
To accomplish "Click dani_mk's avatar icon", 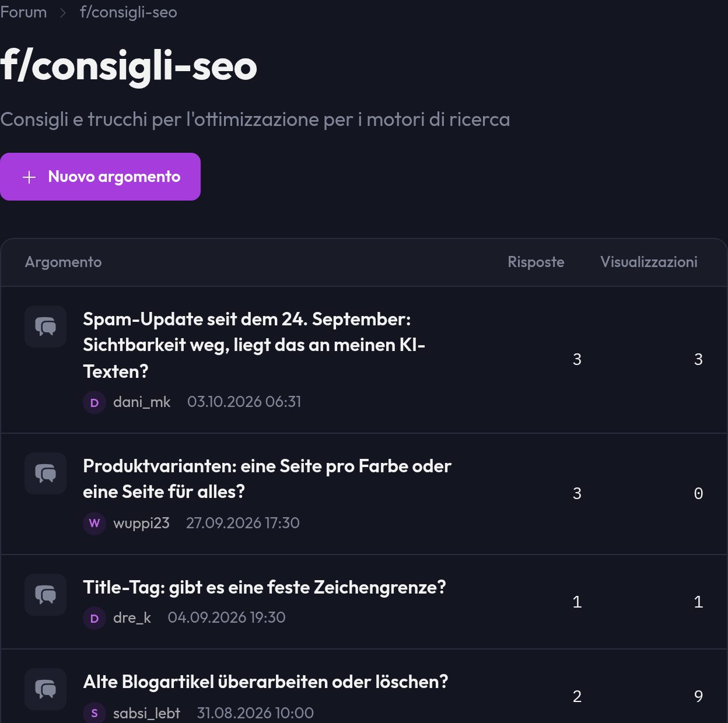I will (x=94, y=402).
